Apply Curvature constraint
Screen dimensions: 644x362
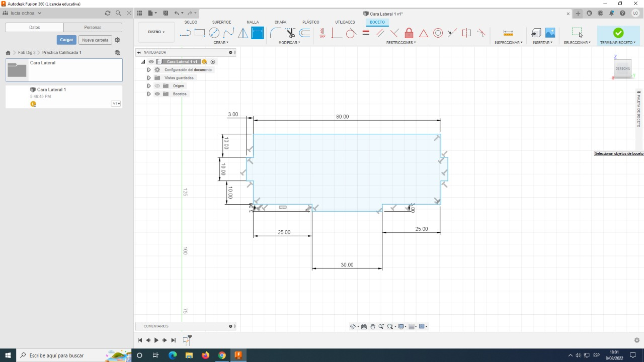481,33
